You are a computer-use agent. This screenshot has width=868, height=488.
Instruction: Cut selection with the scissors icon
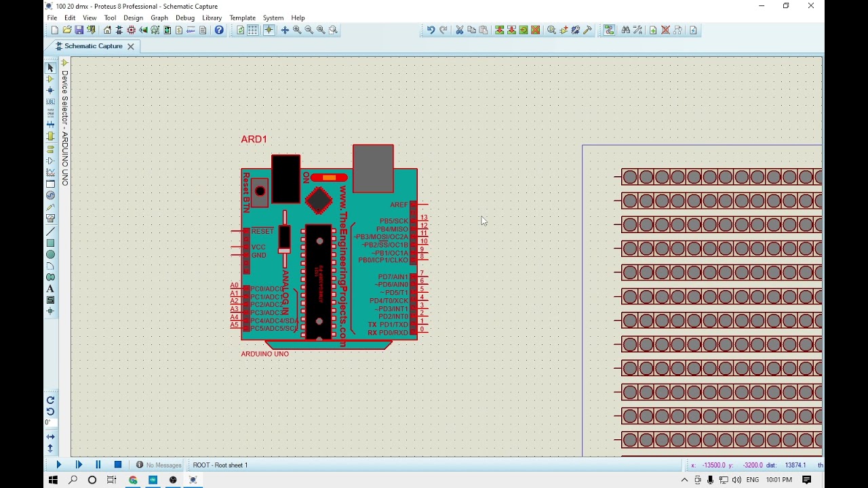459,30
